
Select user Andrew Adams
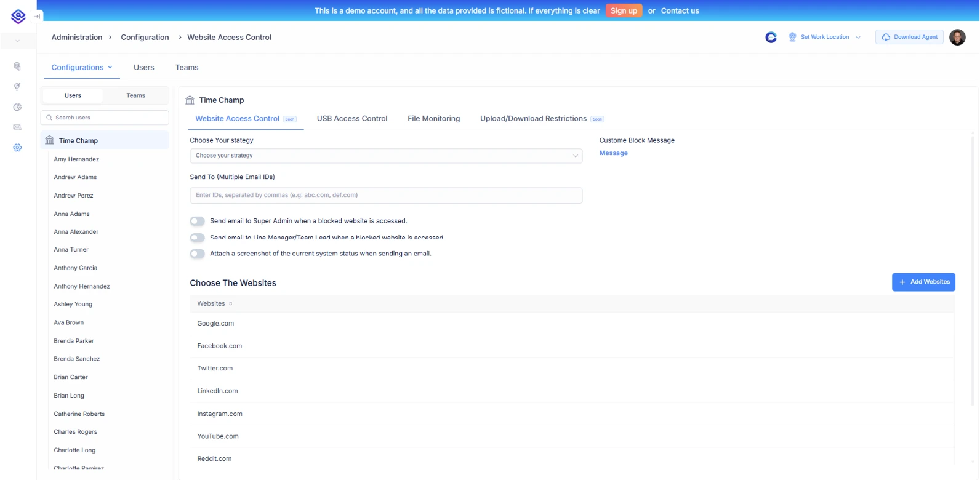75,177
